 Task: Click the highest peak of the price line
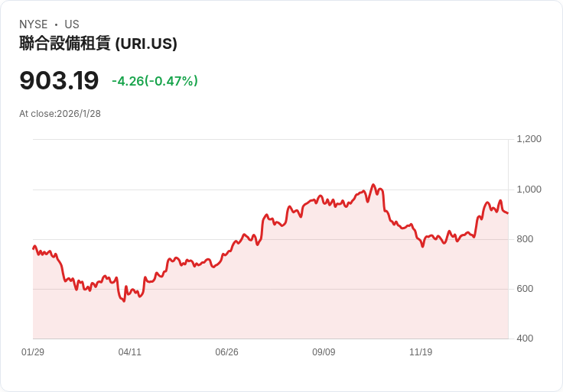click(373, 185)
